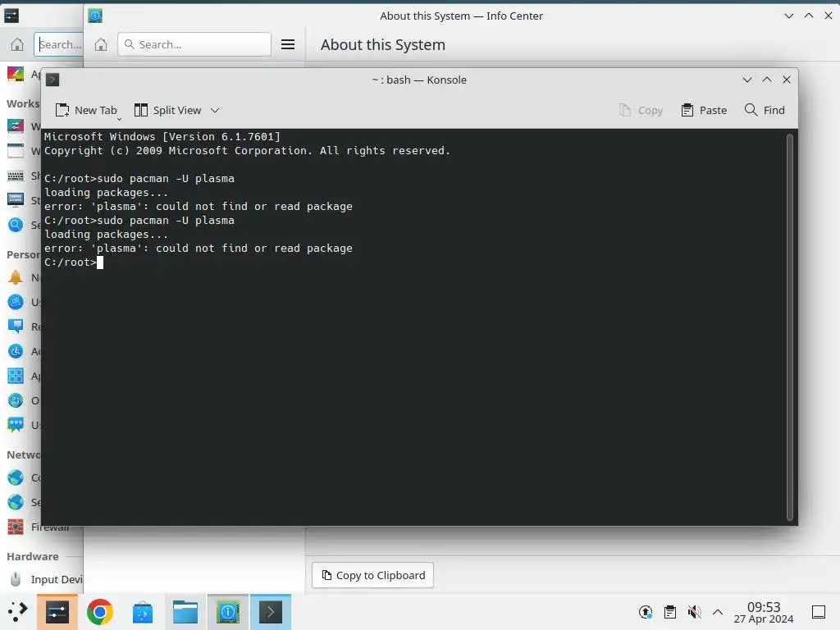Viewport: 840px width, 630px height.
Task: Open Search magnifier icon in settings sidebar
Action: point(16,225)
